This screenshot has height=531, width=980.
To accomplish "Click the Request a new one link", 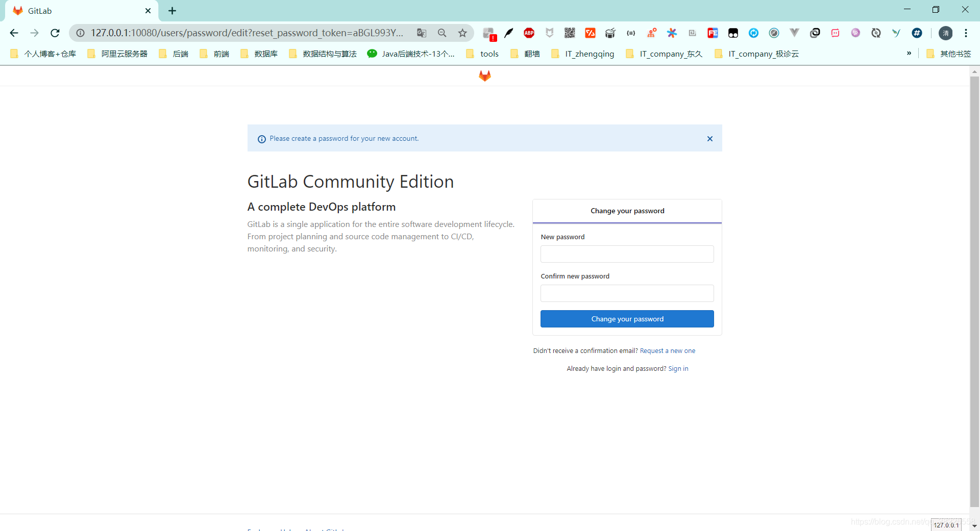I will click(x=668, y=351).
